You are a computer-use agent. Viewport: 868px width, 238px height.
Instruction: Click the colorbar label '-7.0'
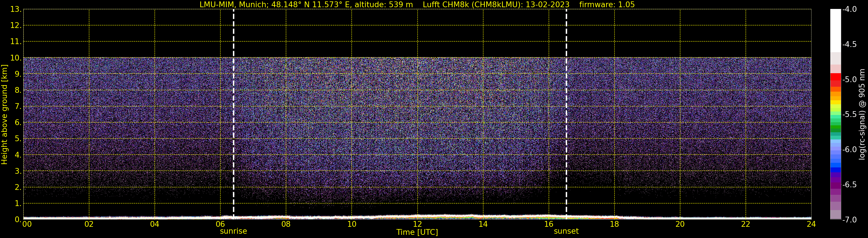(850, 220)
